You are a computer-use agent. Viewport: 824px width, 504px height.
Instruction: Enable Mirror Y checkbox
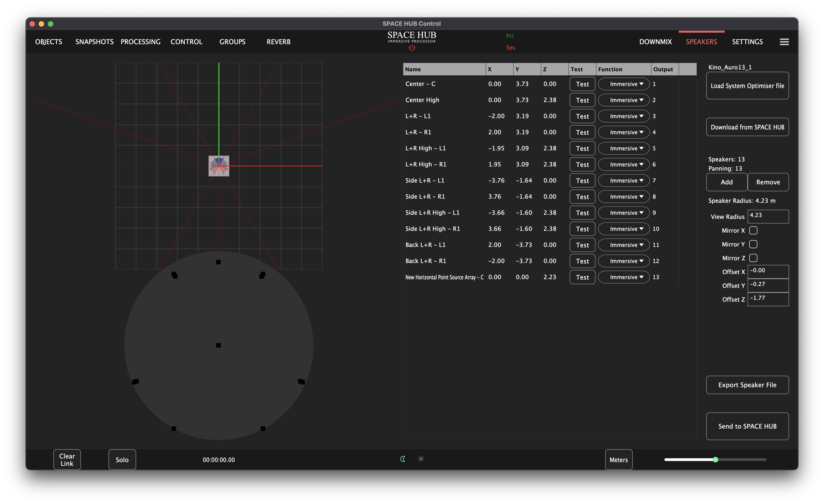coord(753,244)
